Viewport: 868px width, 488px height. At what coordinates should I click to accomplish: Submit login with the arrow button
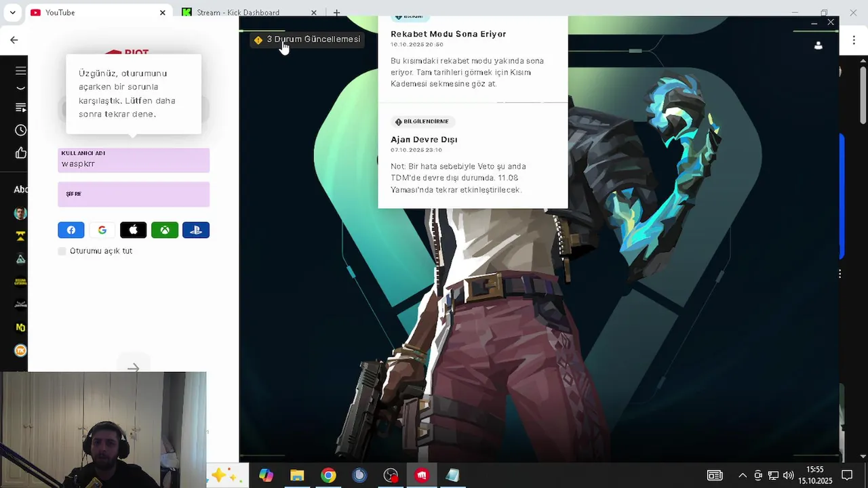point(134,367)
